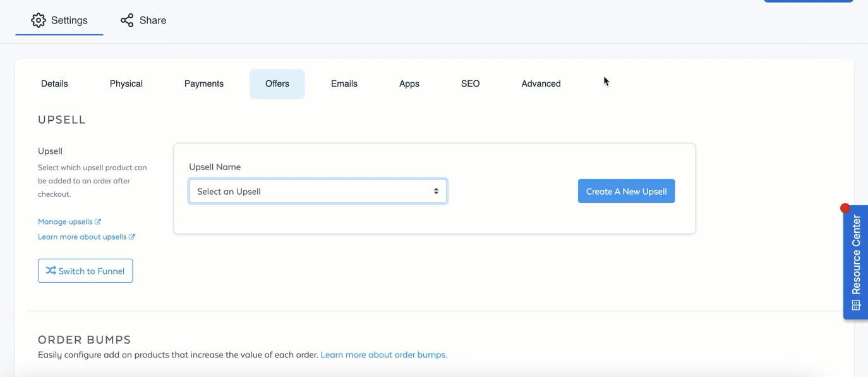The height and width of the screenshot is (377, 868).
Task: Open the Physical tab
Action: (x=126, y=83)
